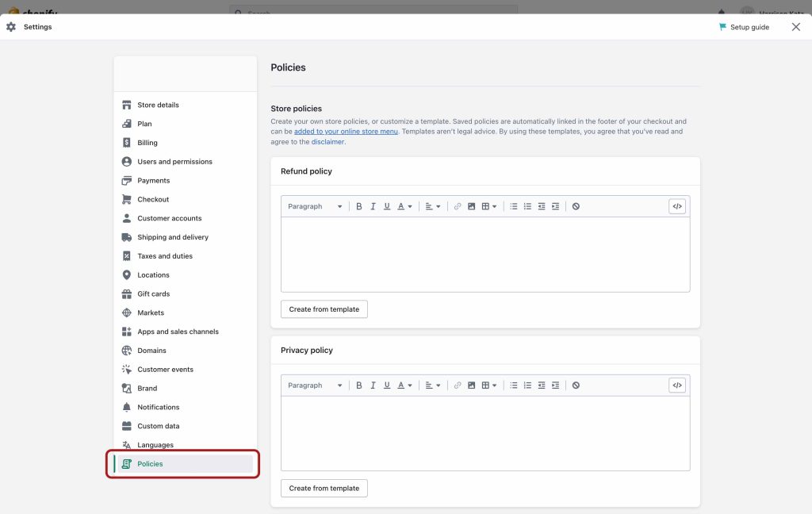
Task: Indent text in Privacy policy editor
Action: click(x=556, y=385)
